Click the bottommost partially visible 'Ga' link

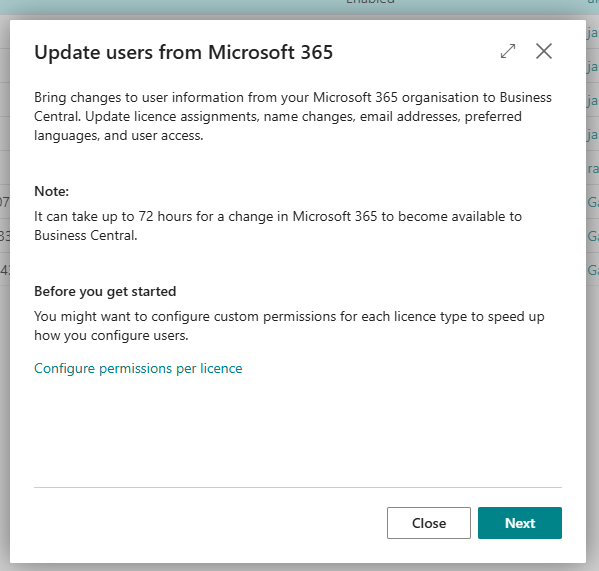pyautogui.click(x=593, y=270)
